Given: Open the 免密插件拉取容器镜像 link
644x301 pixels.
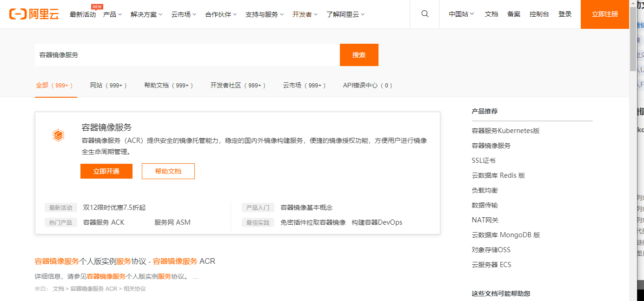Looking at the screenshot, I should 313,222.
